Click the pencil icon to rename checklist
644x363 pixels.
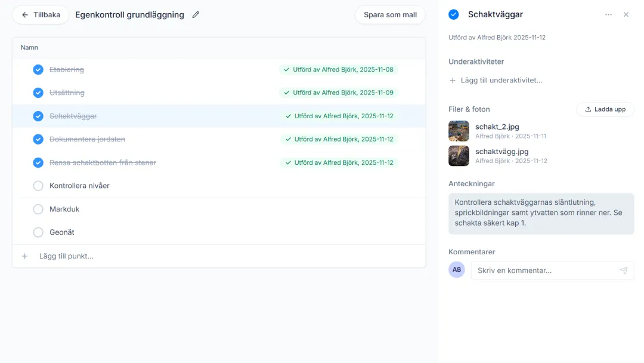click(x=196, y=15)
